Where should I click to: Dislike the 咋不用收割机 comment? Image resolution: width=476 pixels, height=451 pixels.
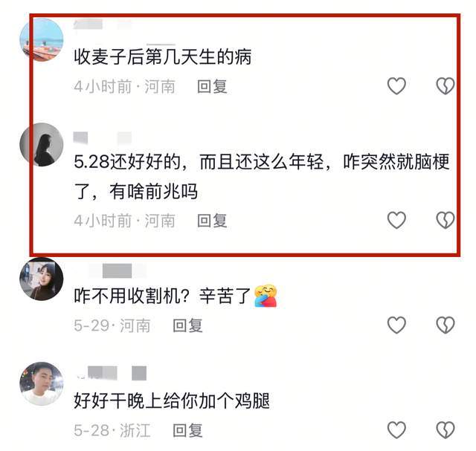click(x=445, y=325)
